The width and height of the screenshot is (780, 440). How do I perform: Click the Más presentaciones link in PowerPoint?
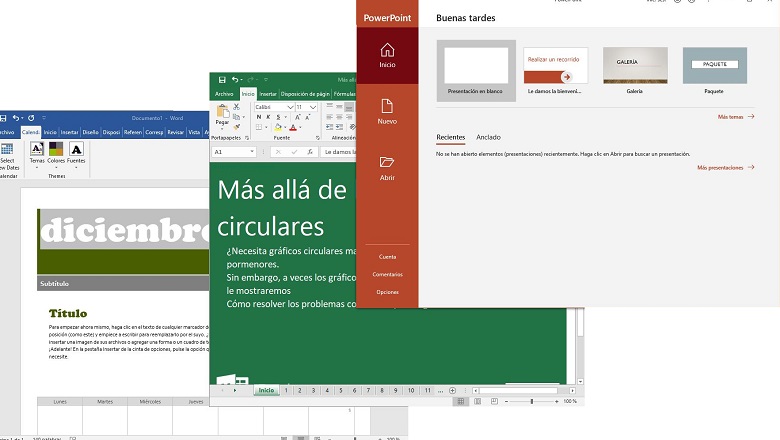click(726, 168)
